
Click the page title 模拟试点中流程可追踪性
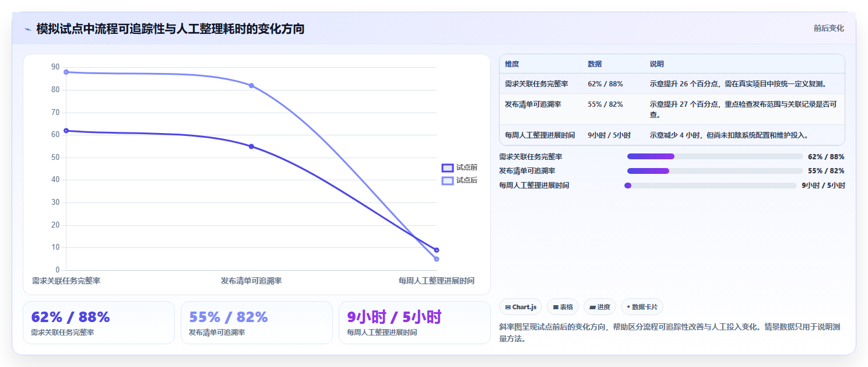tap(170, 29)
